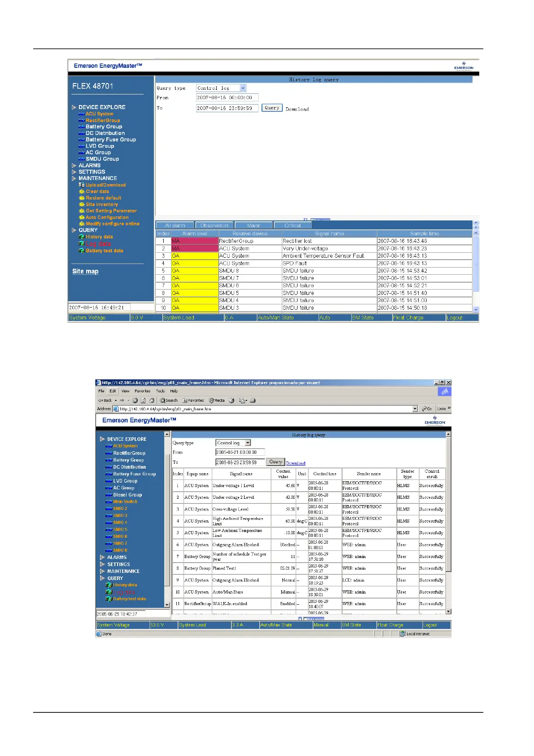
Task: Click the alarm table vertical scrollbar
Action: tap(476, 271)
